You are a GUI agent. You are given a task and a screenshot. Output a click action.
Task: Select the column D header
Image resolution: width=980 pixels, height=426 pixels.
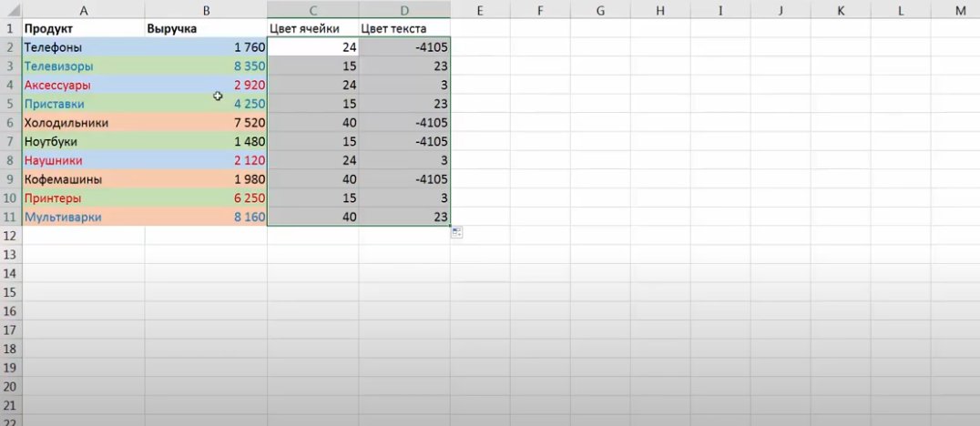coord(403,10)
